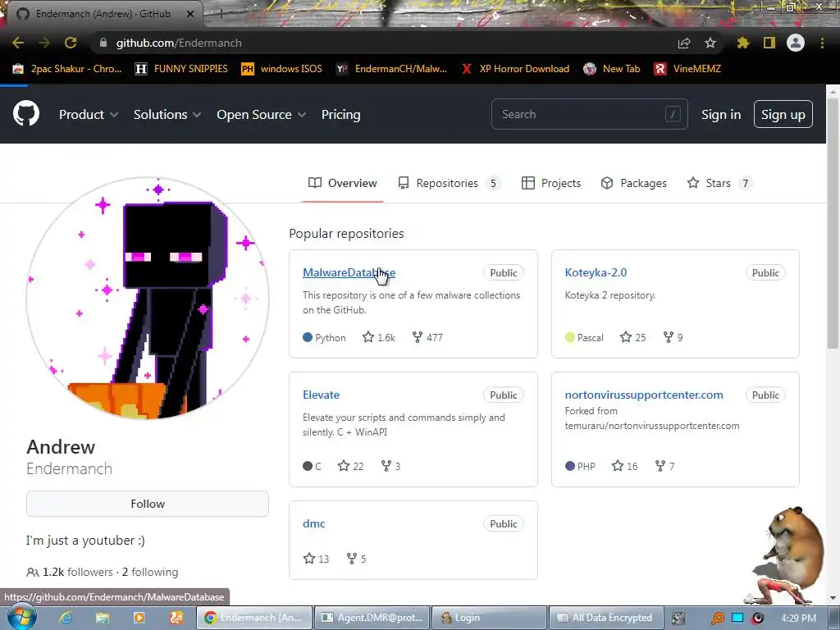Switch to All Data Encrypted taskbar window
This screenshot has width=840, height=630.
606,618
